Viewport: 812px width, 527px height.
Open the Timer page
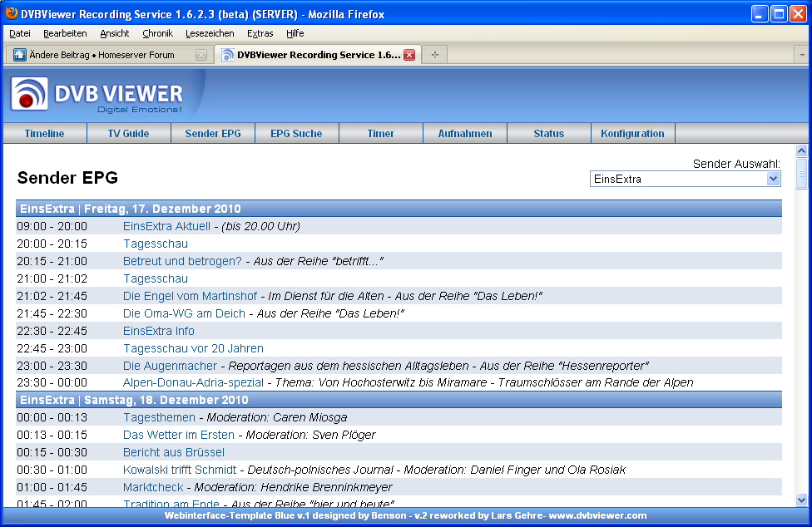click(381, 134)
